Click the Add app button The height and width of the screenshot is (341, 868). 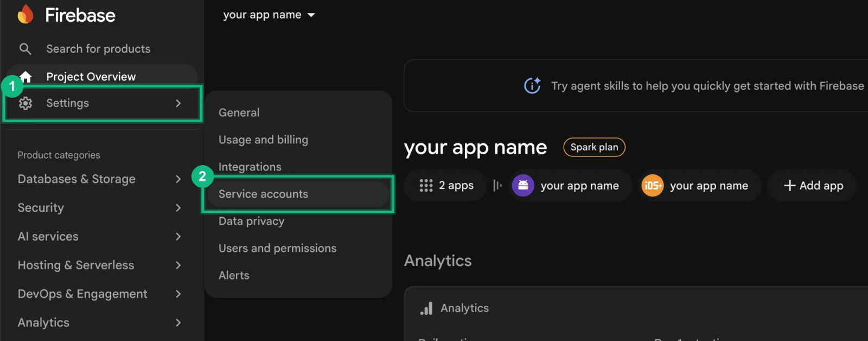click(813, 186)
